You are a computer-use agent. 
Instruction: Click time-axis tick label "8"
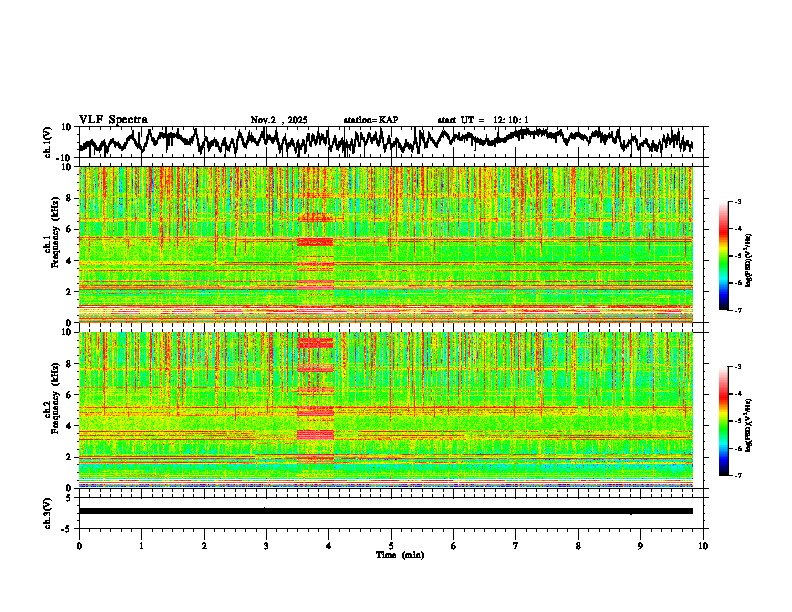(x=578, y=546)
